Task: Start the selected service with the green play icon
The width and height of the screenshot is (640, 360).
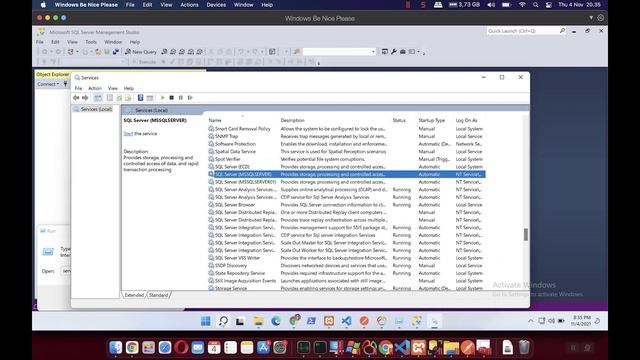Action: 162,98
